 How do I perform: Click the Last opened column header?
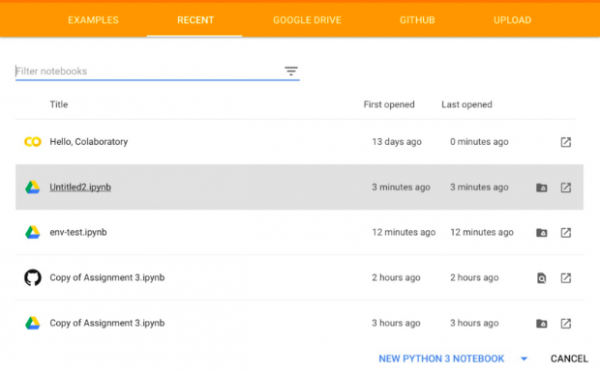(466, 104)
